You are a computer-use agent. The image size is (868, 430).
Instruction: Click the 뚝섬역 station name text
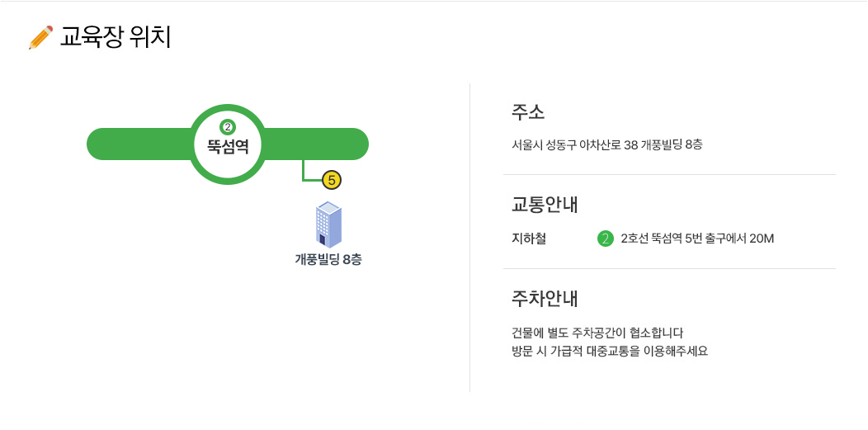point(229,147)
